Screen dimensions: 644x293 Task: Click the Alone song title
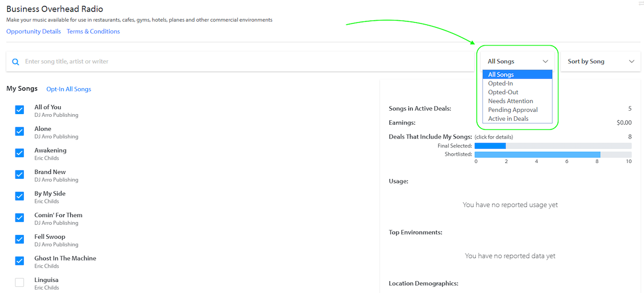click(43, 128)
